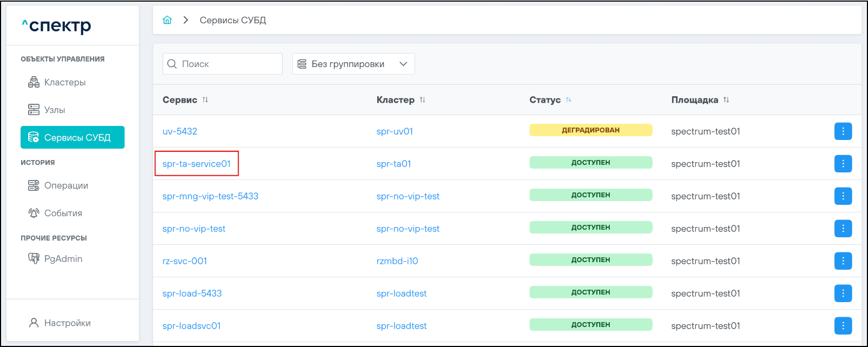Open PgAdmin resource link

63,259
